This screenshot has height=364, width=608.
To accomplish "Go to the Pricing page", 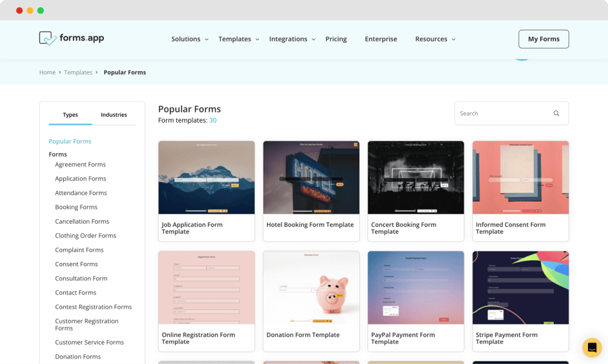I will point(336,39).
